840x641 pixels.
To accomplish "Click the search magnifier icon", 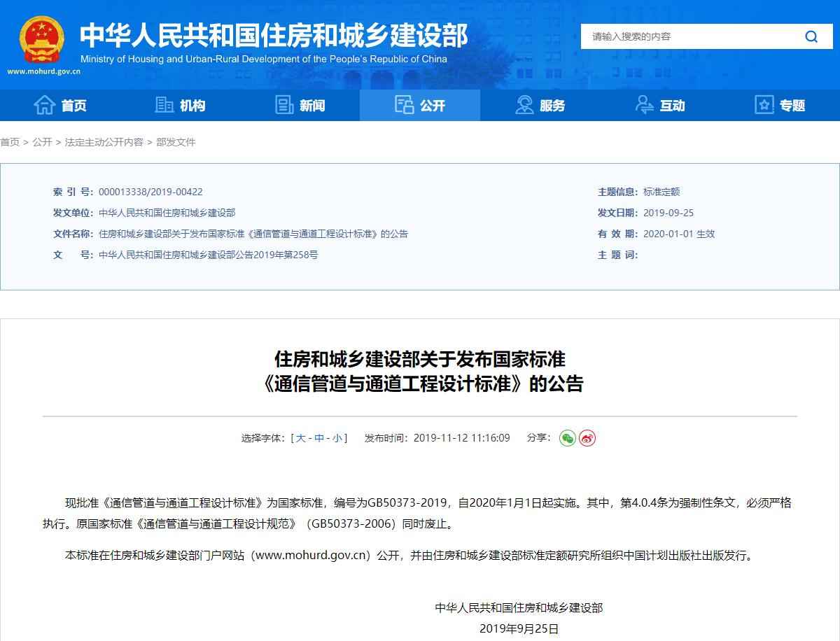I will coord(811,37).
